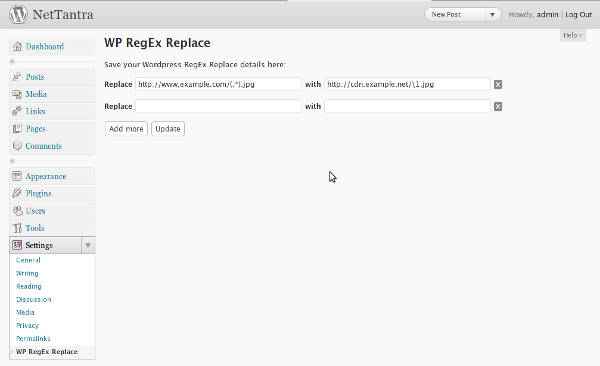Remove the first Replace rule with X
The height and width of the screenshot is (366, 600).
point(498,85)
